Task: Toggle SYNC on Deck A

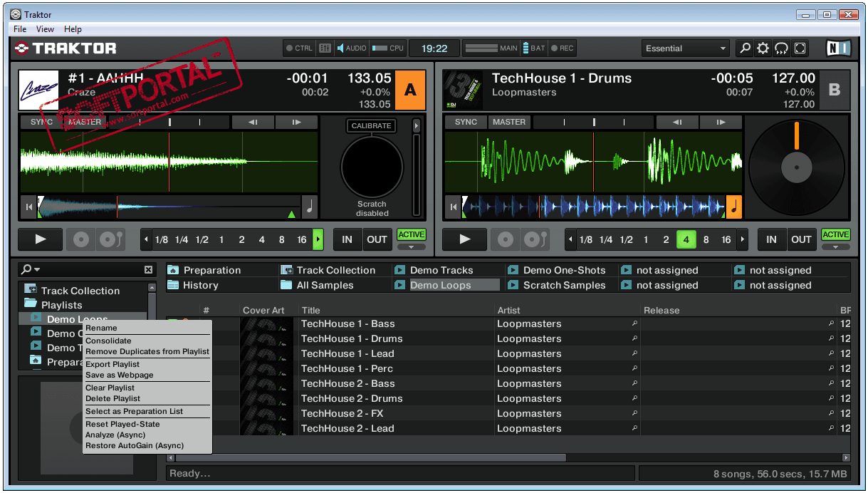Action: coord(41,122)
